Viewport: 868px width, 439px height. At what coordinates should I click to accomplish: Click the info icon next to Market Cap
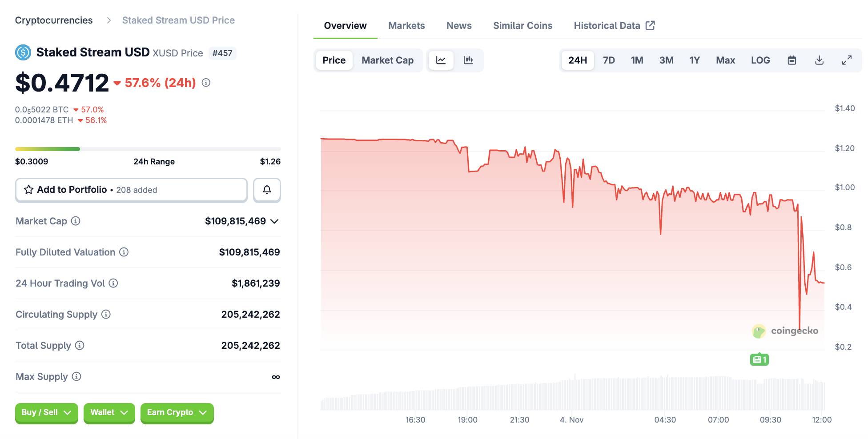tap(76, 221)
